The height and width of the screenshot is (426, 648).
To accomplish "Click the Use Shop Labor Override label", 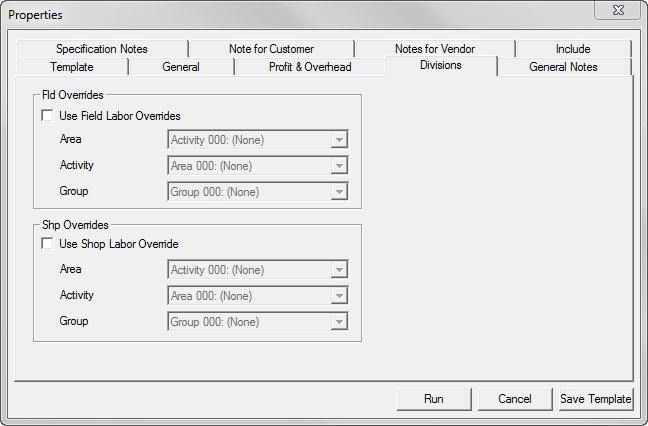I will (119, 244).
